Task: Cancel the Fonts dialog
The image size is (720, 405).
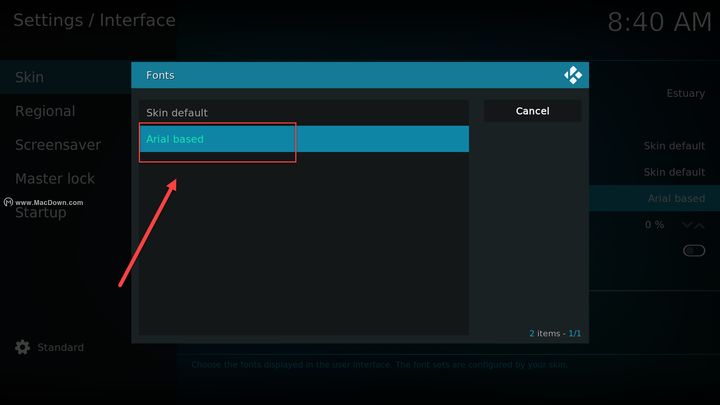Action: point(532,111)
